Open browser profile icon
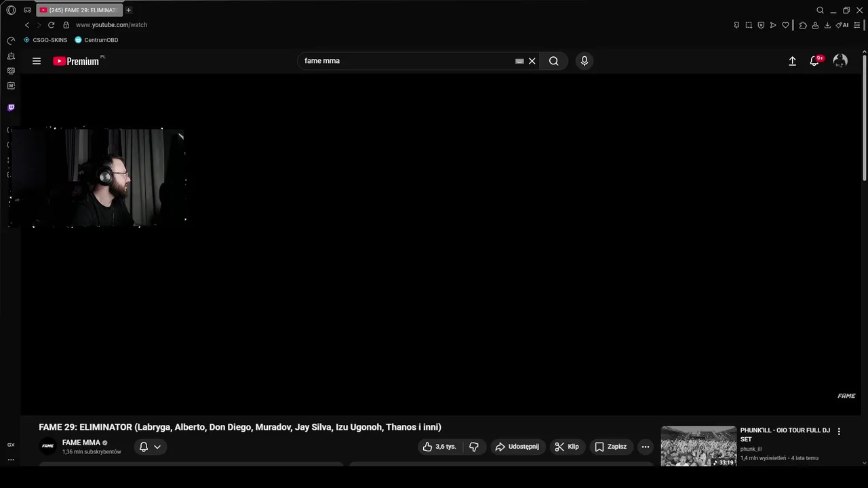Screen dimensions: 868x488 click(815, 25)
